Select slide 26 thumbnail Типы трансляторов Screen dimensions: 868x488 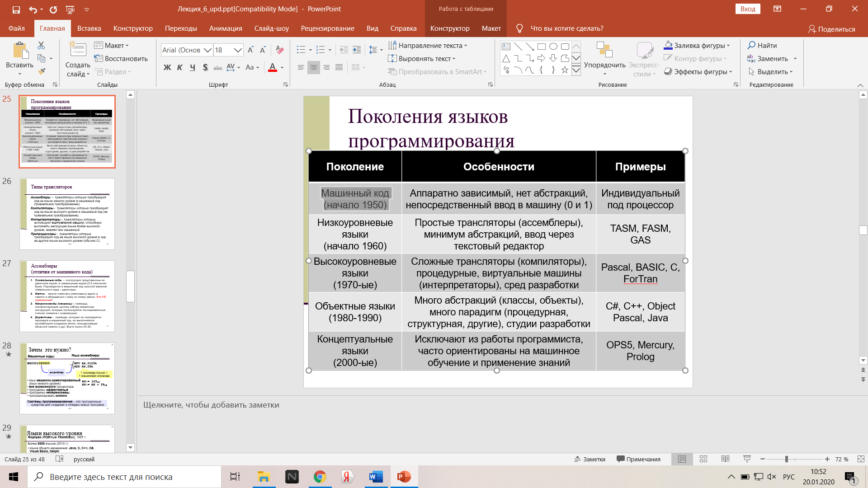[67, 214]
